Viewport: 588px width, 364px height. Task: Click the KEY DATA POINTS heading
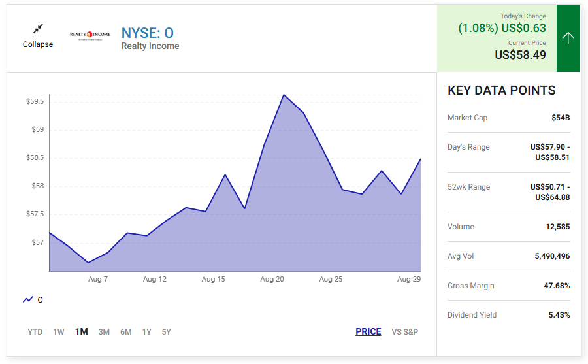click(501, 90)
